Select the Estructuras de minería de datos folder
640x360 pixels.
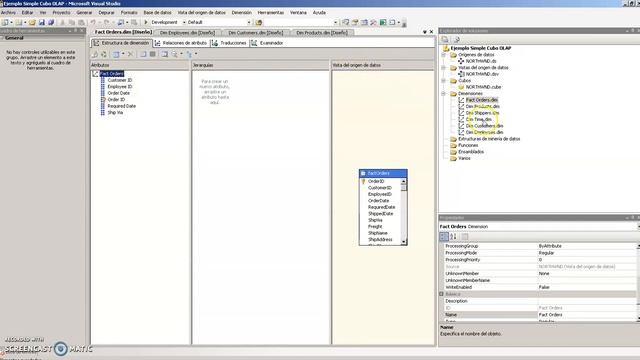coord(489,139)
